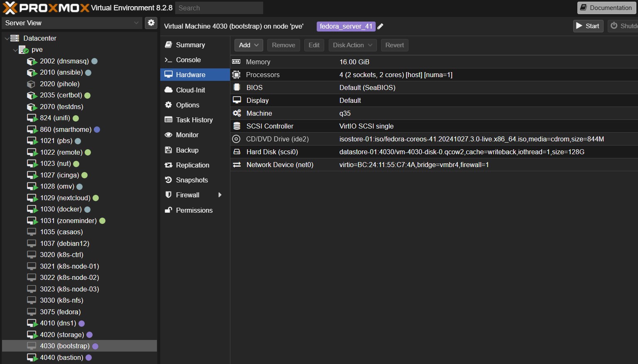
Task: Start the virtual machine
Action: [588, 26]
